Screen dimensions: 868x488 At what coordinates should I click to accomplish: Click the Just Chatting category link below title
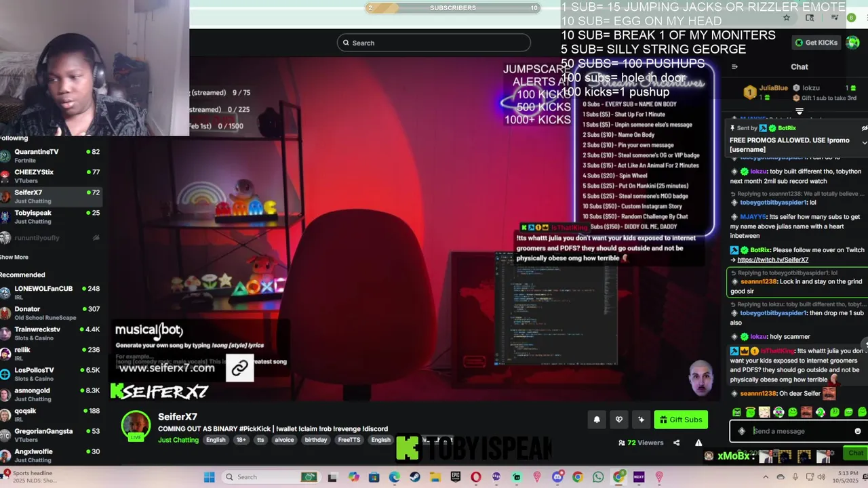pyautogui.click(x=178, y=440)
